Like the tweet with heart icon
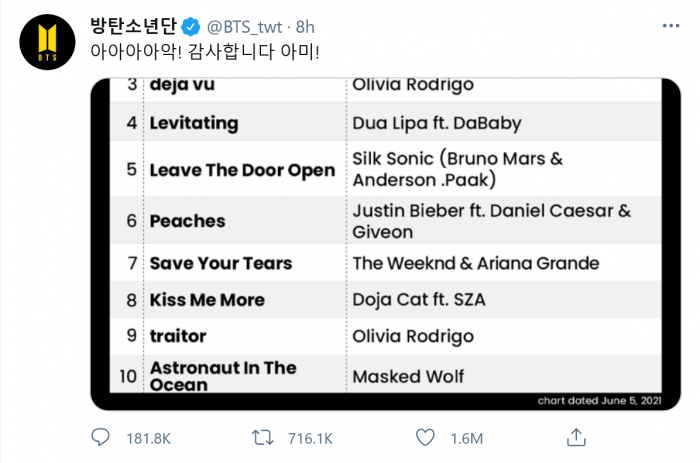The width and height of the screenshot is (700, 463). (426, 438)
